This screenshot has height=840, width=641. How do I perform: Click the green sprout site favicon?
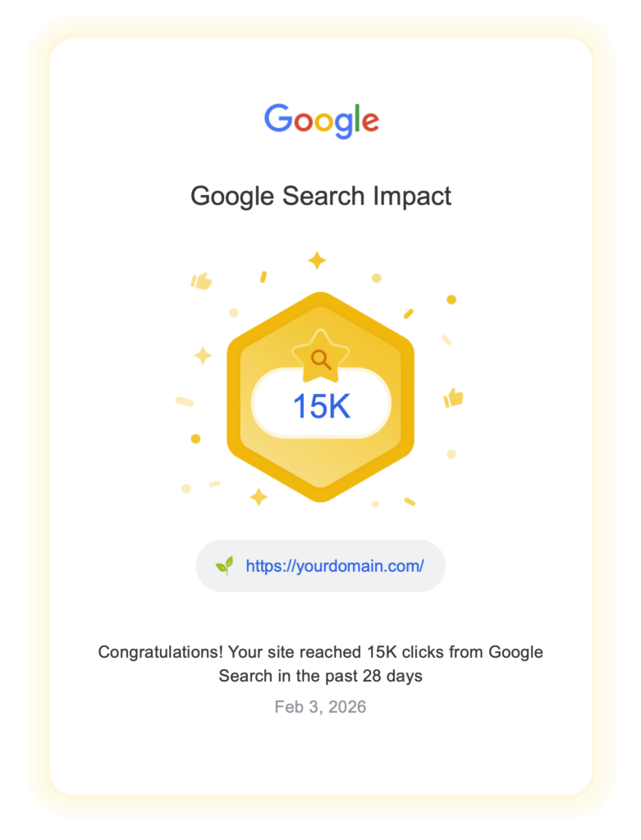[x=224, y=565]
